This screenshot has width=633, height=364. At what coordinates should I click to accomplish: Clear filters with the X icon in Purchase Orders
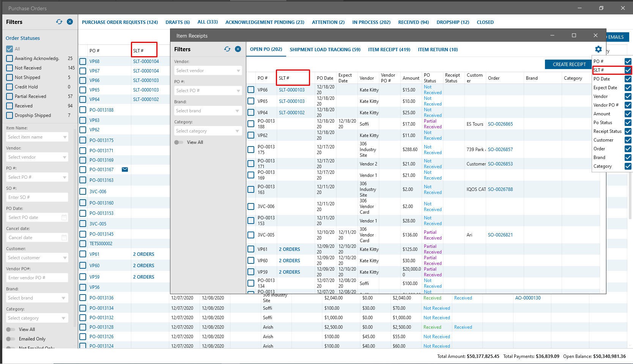tap(70, 22)
